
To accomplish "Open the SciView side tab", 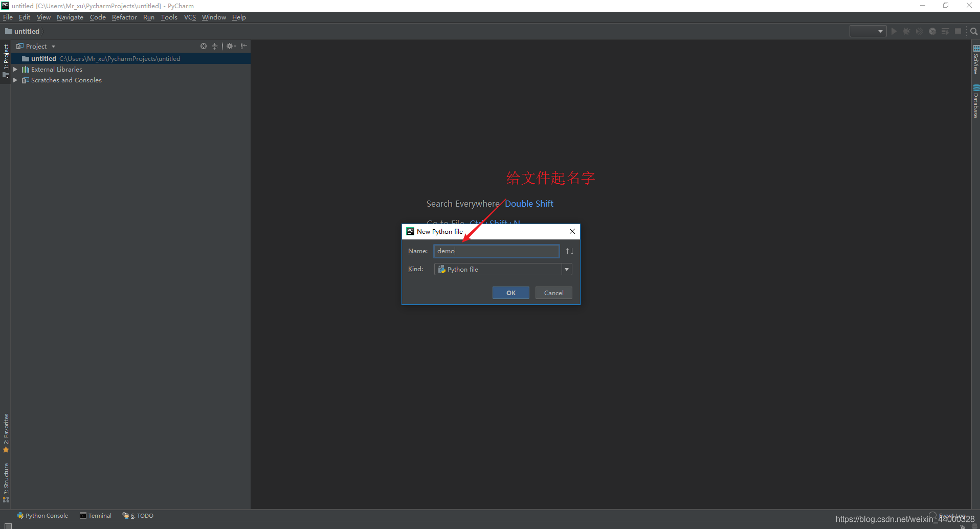I will pos(976,60).
